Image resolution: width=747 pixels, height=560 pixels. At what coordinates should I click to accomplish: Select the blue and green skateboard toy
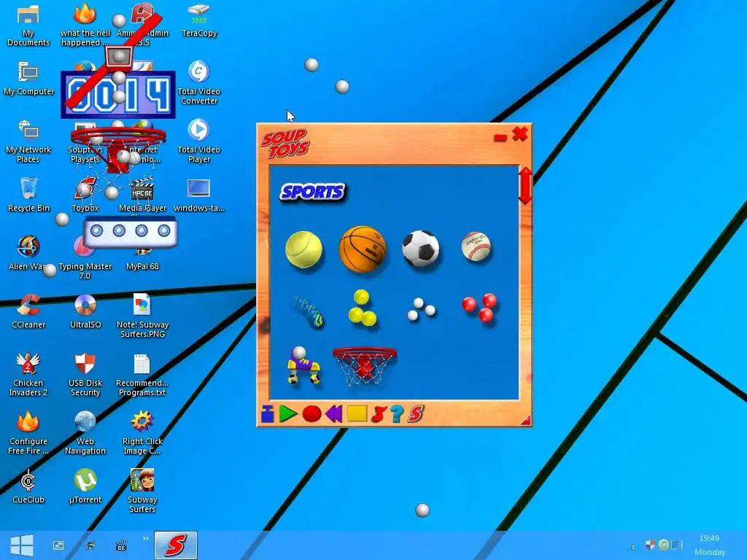(x=307, y=311)
